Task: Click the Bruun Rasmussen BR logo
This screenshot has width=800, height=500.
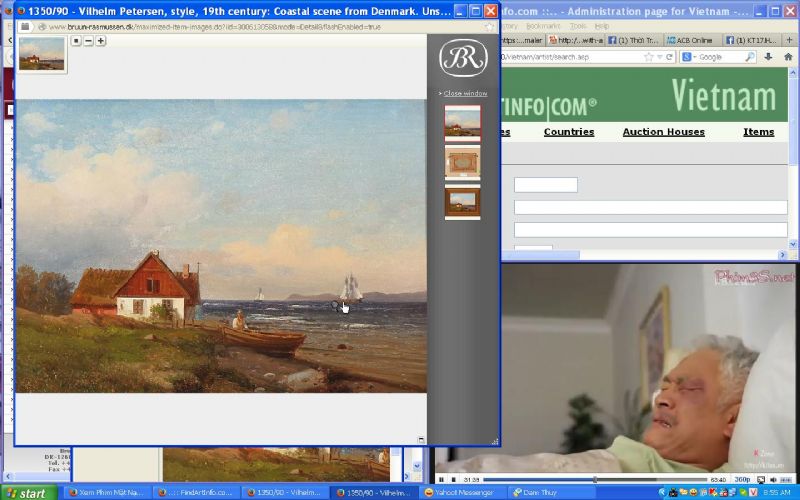Action: [x=463, y=57]
